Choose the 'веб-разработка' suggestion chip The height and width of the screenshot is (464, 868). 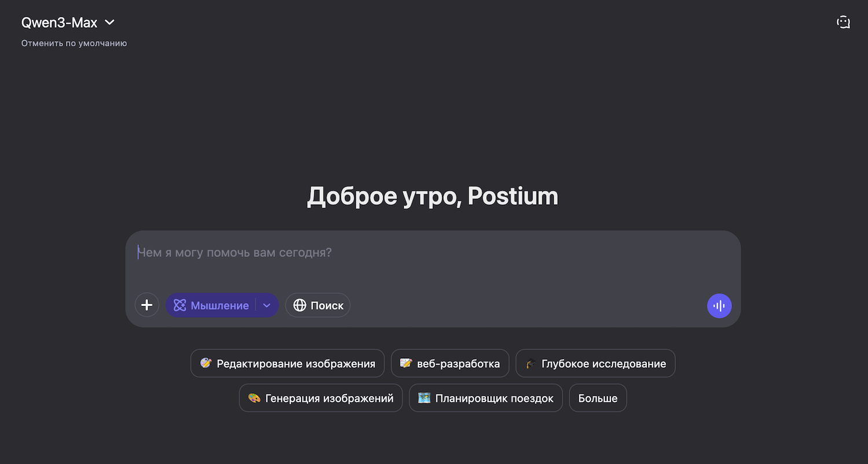pyautogui.click(x=450, y=363)
